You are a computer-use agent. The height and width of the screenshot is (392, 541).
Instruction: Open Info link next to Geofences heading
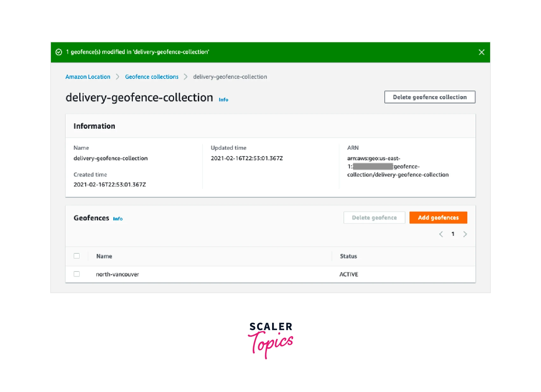pos(118,219)
